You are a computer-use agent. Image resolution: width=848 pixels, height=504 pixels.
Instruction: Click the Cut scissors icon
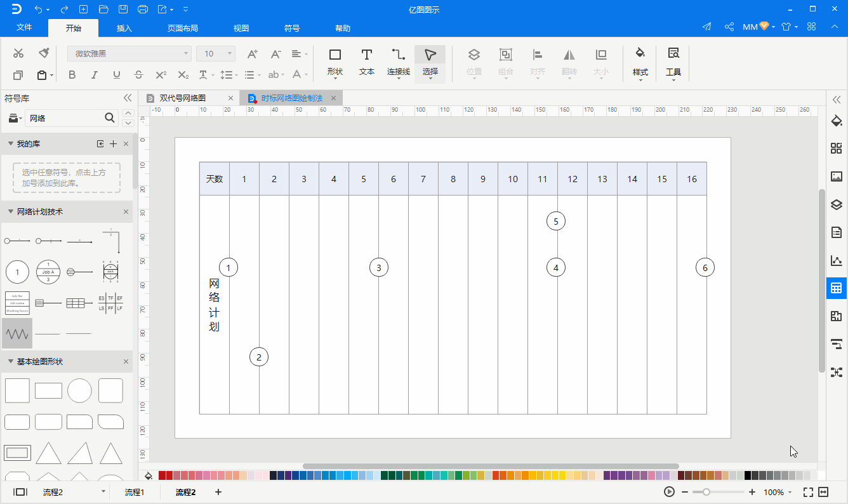pyautogui.click(x=18, y=53)
